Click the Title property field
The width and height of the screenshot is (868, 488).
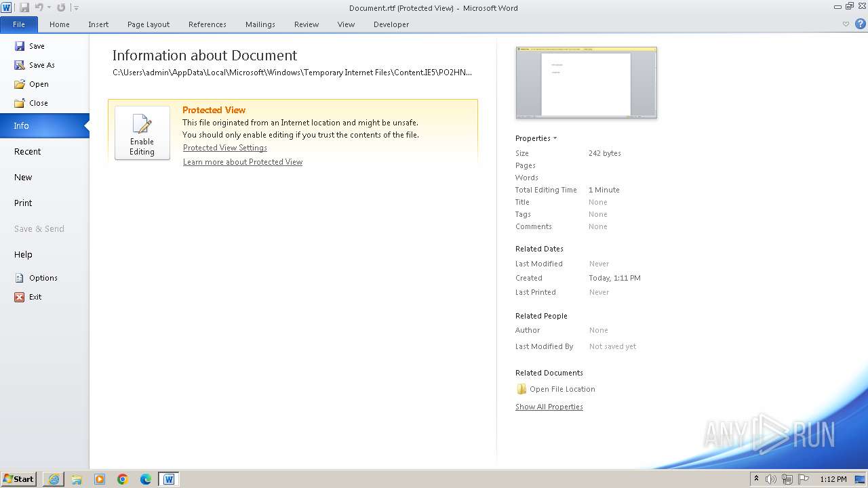pos(598,202)
